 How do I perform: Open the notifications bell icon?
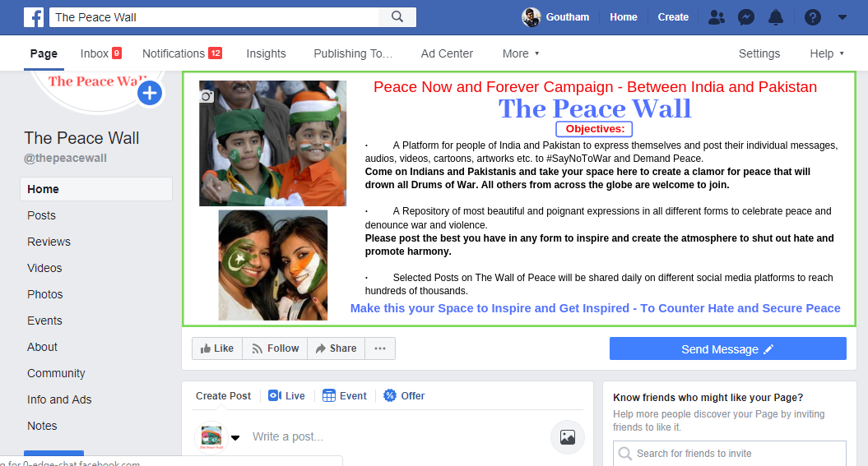click(776, 17)
